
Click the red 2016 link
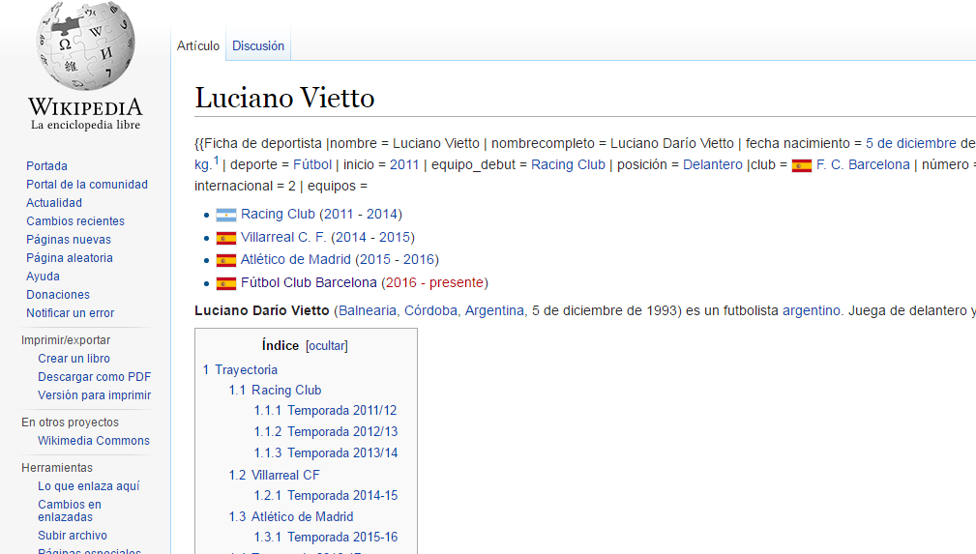coord(401,283)
